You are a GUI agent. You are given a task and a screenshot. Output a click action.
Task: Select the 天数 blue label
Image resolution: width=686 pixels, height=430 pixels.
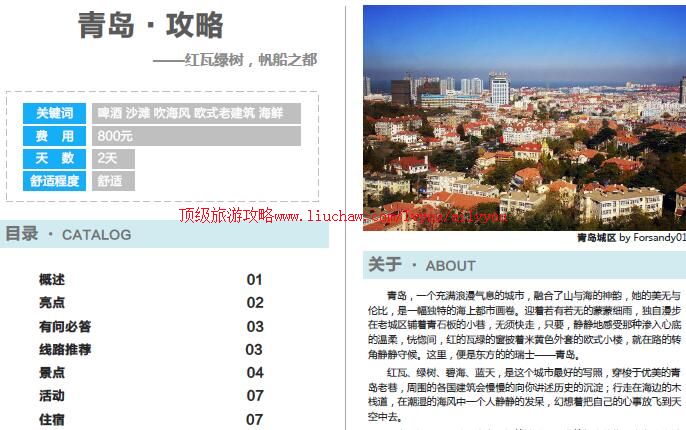[55, 158]
